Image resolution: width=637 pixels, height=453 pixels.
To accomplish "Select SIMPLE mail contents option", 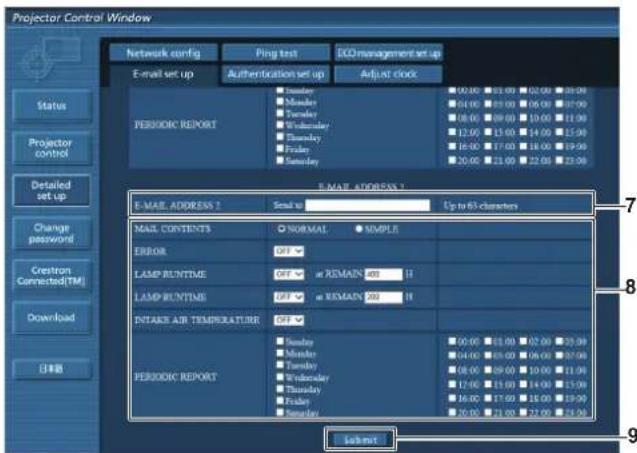I will coord(358,229).
